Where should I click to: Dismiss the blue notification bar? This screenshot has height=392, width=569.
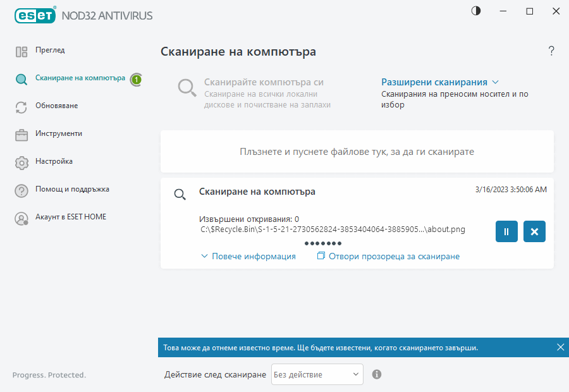coord(560,346)
